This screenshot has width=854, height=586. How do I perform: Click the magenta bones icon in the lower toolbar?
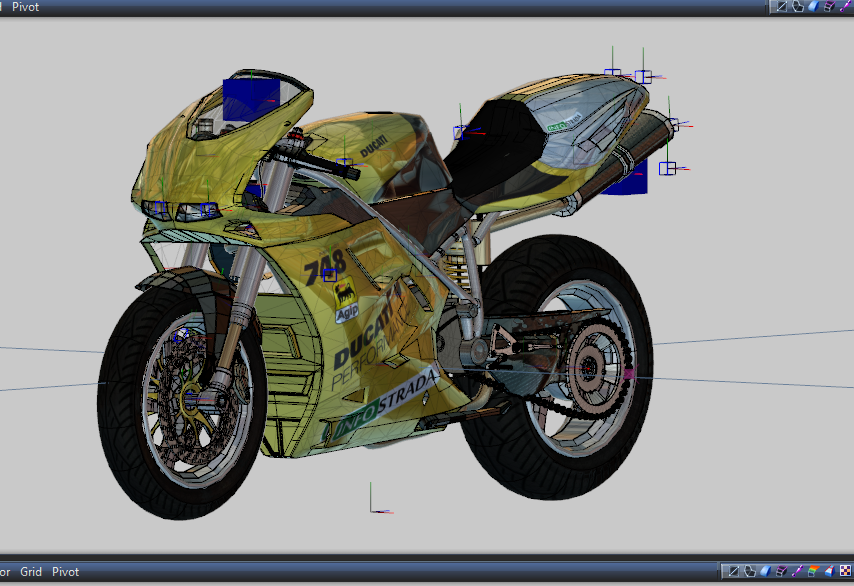pyautogui.click(x=797, y=571)
